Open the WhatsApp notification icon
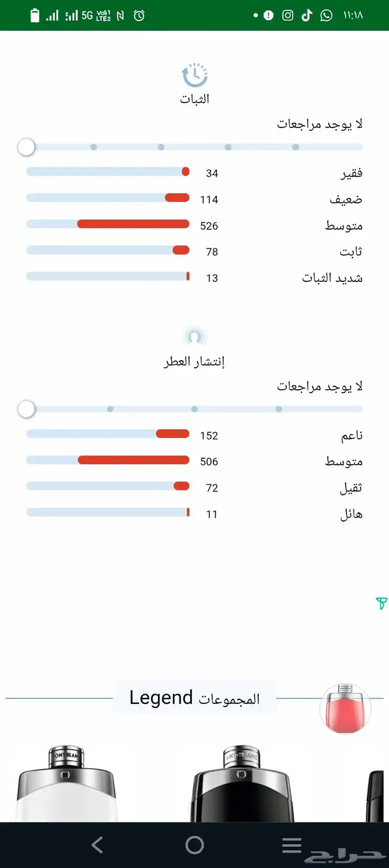 pos(327,15)
